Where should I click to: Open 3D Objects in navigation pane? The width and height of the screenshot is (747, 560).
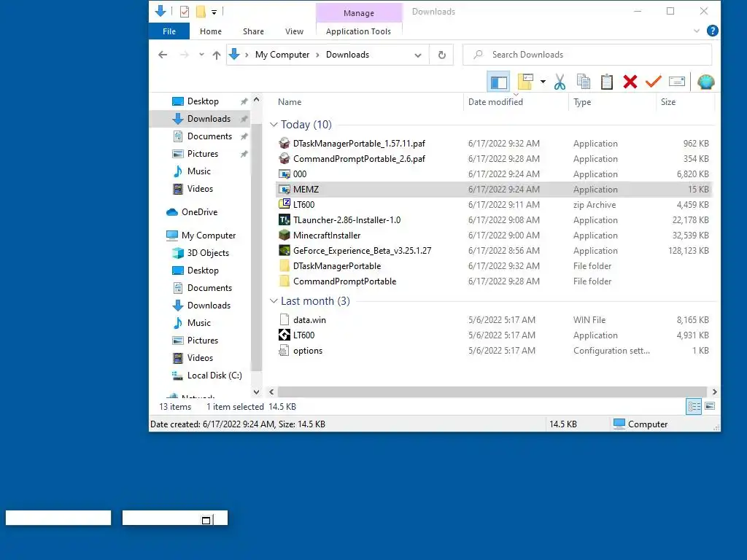[x=208, y=253]
